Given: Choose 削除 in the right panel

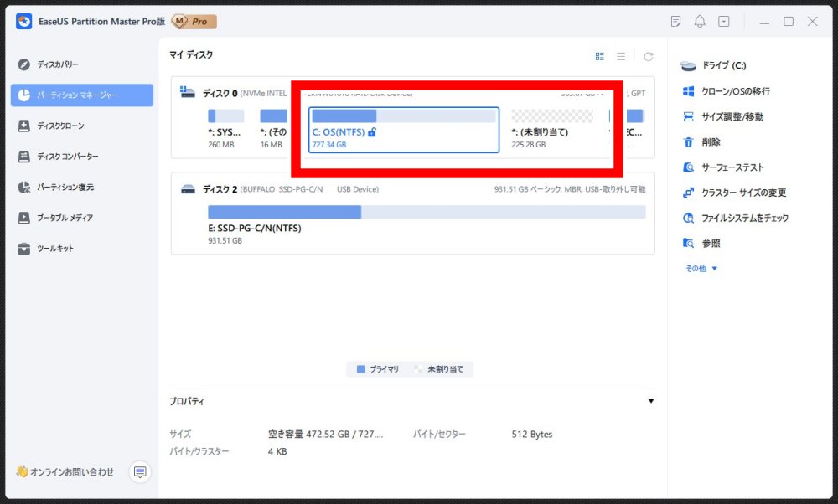Looking at the screenshot, I should [x=711, y=142].
